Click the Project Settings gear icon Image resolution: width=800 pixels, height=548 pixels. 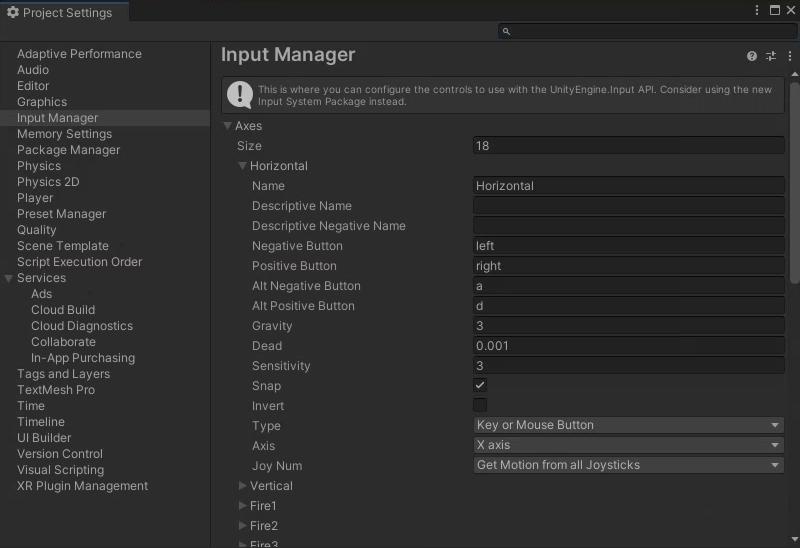13,12
